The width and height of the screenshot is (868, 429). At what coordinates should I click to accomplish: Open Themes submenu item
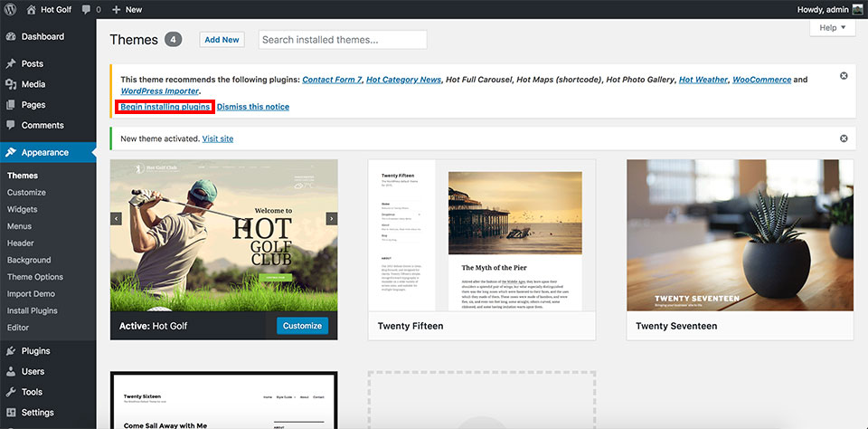23,176
